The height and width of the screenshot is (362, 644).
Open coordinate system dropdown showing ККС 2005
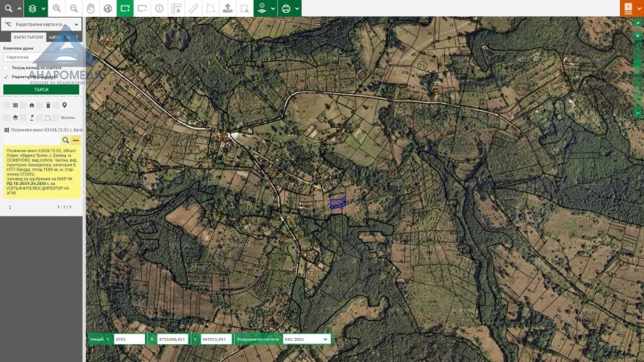pyautogui.click(x=306, y=339)
